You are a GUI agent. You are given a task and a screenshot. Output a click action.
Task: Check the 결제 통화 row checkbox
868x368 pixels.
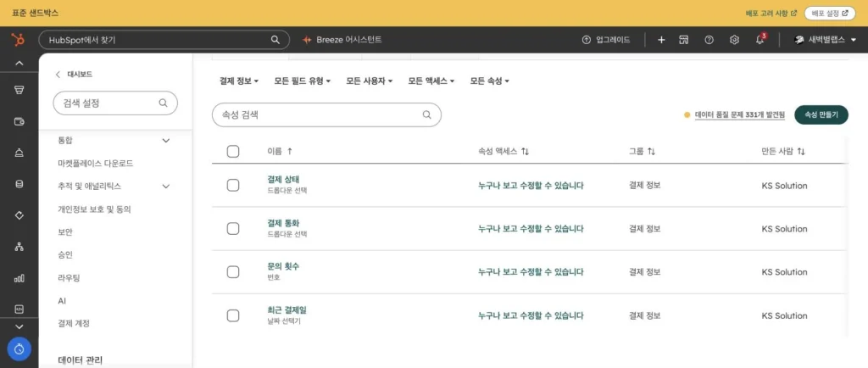[233, 229]
